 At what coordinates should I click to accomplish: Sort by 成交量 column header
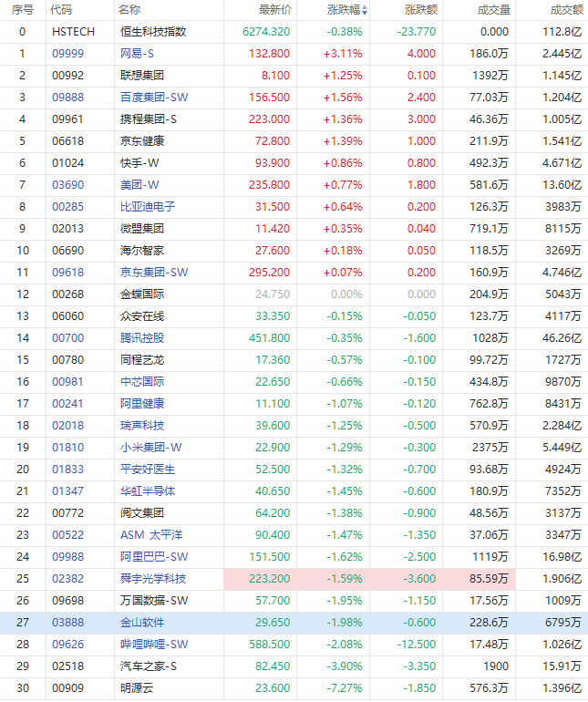(494, 10)
